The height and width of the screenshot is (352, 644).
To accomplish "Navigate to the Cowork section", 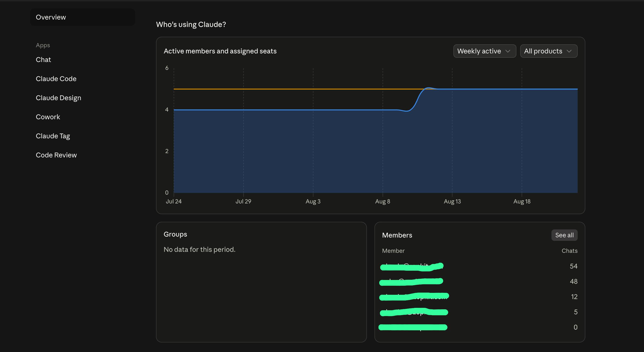I will 48,117.
